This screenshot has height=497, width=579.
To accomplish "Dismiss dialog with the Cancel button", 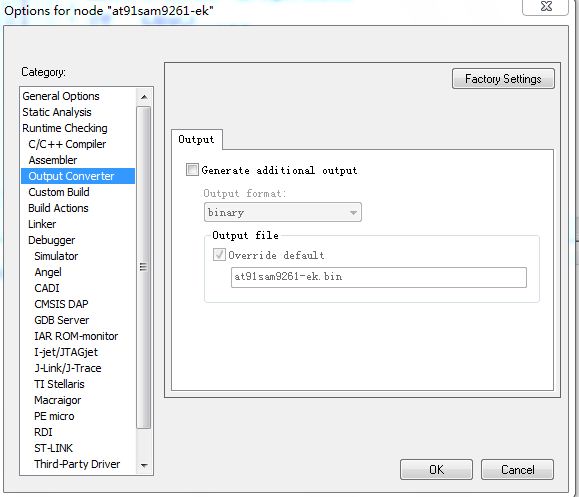I will pyautogui.click(x=517, y=469).
